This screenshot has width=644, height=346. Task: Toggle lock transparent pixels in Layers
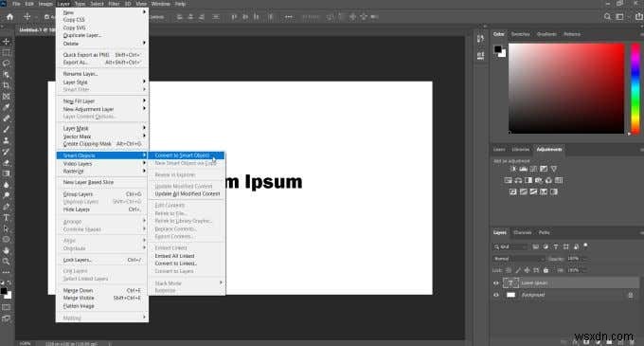tap(509, 270)
